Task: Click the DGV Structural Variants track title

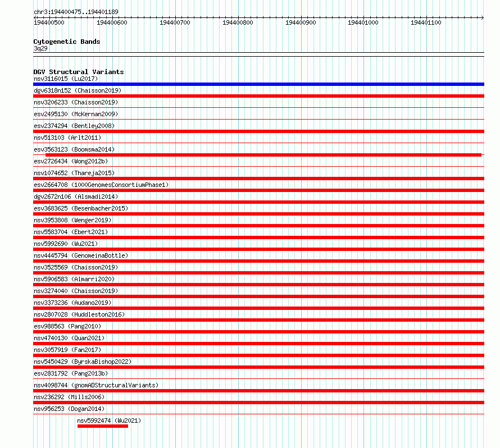Action: (79, 72)
